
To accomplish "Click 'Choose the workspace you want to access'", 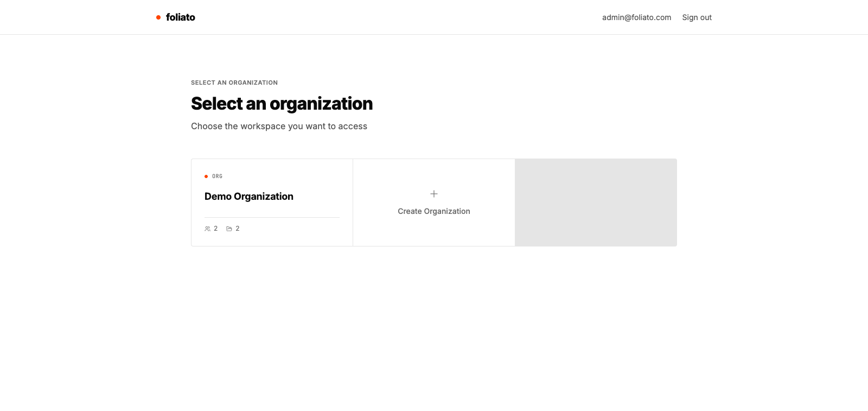I will click(279, 126).
